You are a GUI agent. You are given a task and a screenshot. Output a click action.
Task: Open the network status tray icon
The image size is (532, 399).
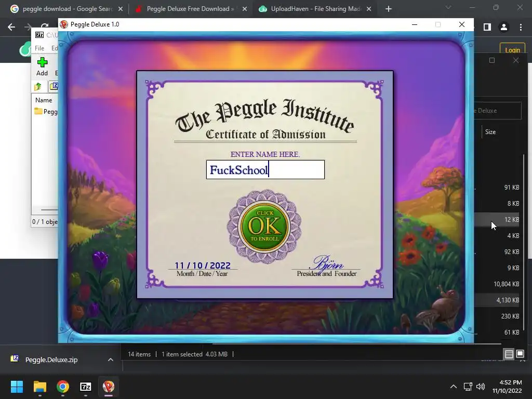[468, 387]
